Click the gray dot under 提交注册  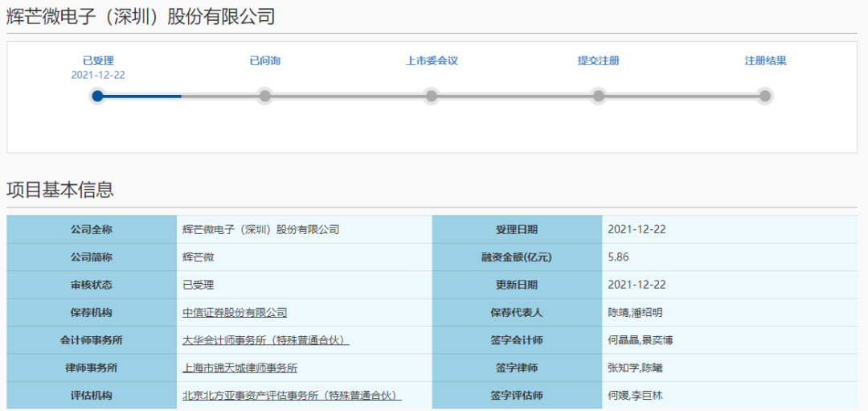pyautogui.click(x=599, y=97)
